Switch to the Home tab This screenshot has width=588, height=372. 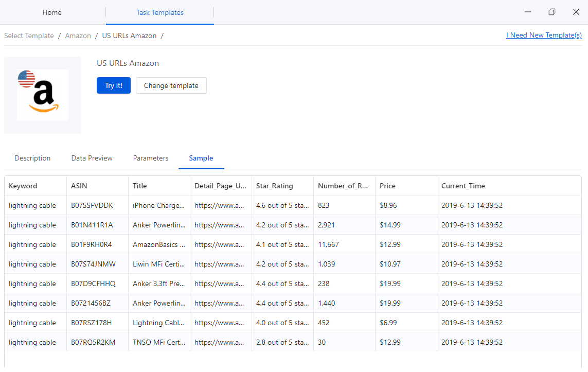tap(52, 12)
